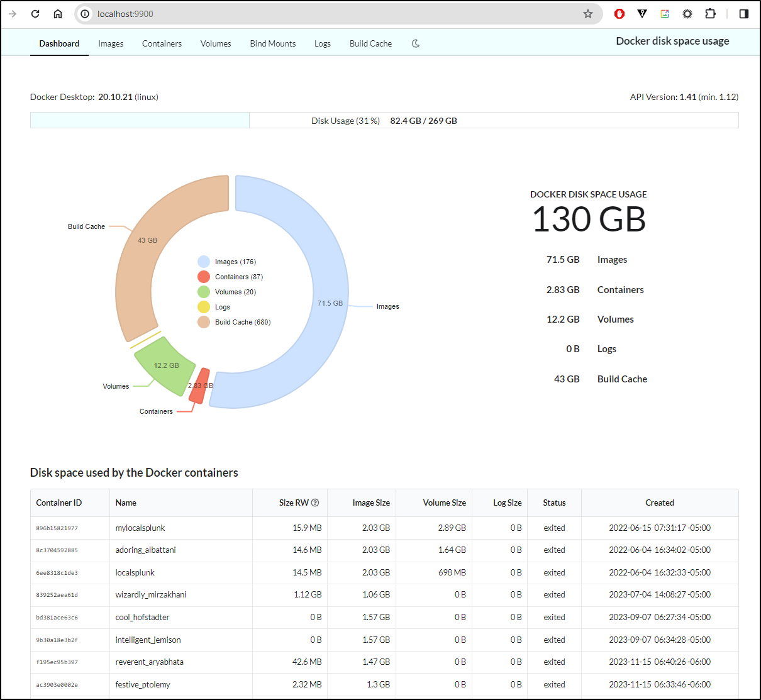
Task: Click the browser forward arrow
Action: coord(13,14)
